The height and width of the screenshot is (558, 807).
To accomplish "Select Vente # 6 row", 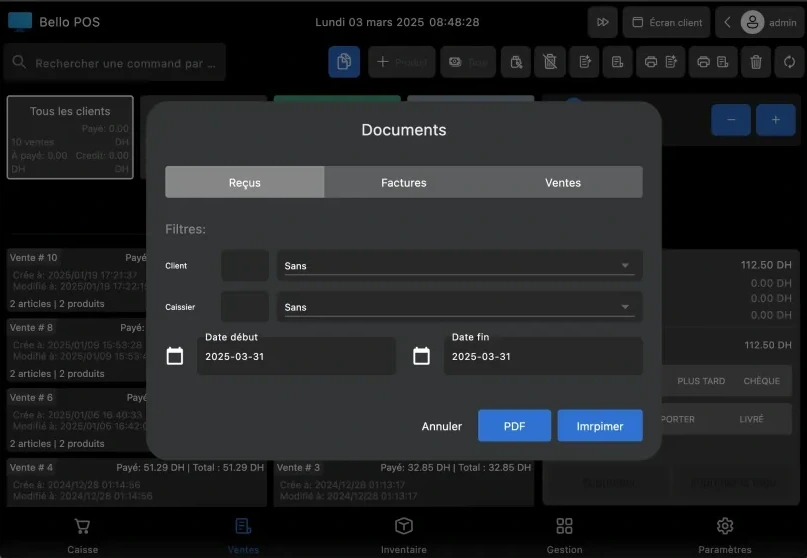I will tap(77, 421).
